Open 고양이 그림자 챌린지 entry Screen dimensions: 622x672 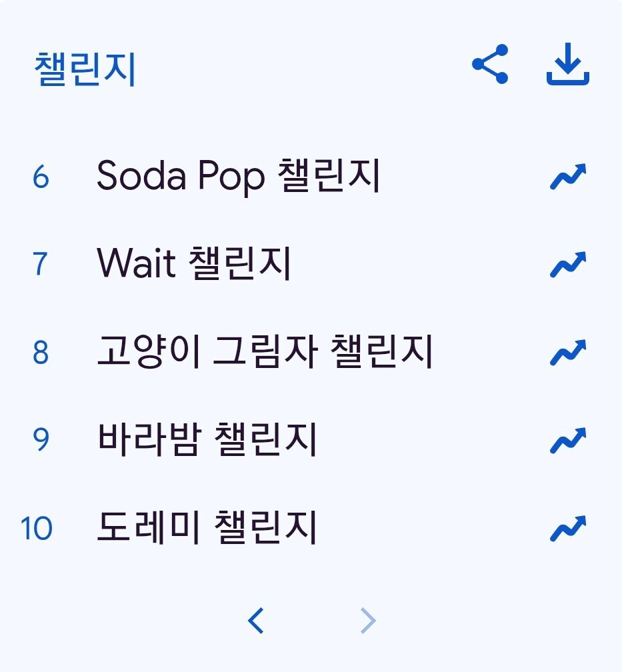[265, 352]
